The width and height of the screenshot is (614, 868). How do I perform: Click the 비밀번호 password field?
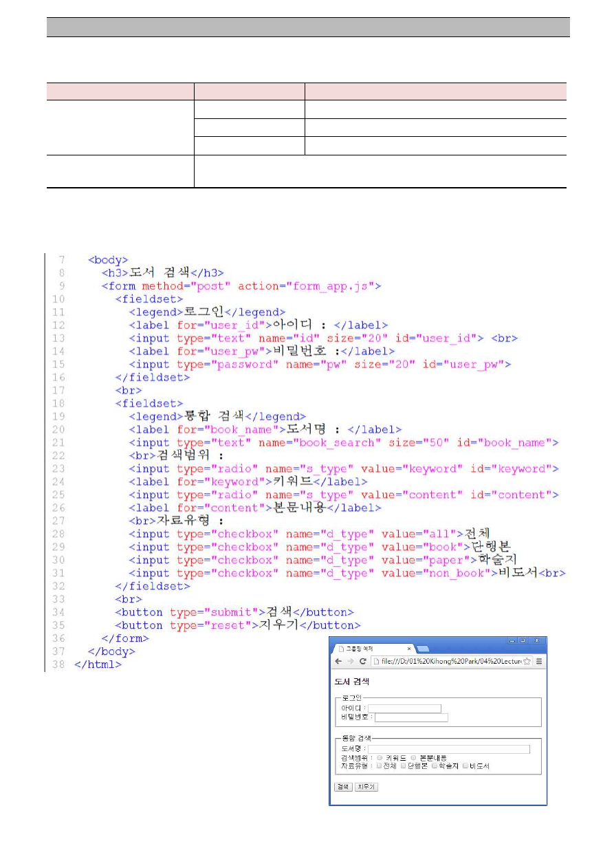pyautogui.click(x=411, y=717)
